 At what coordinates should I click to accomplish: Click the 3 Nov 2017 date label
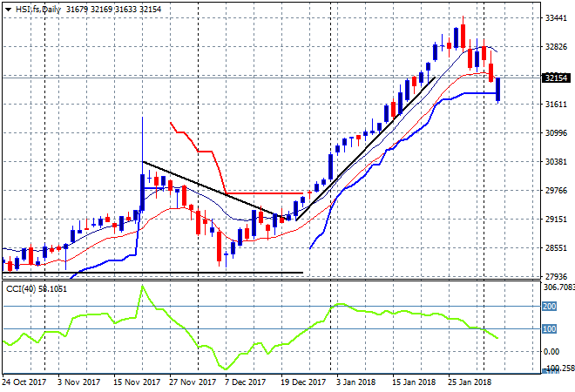click(x=78, y=382)
